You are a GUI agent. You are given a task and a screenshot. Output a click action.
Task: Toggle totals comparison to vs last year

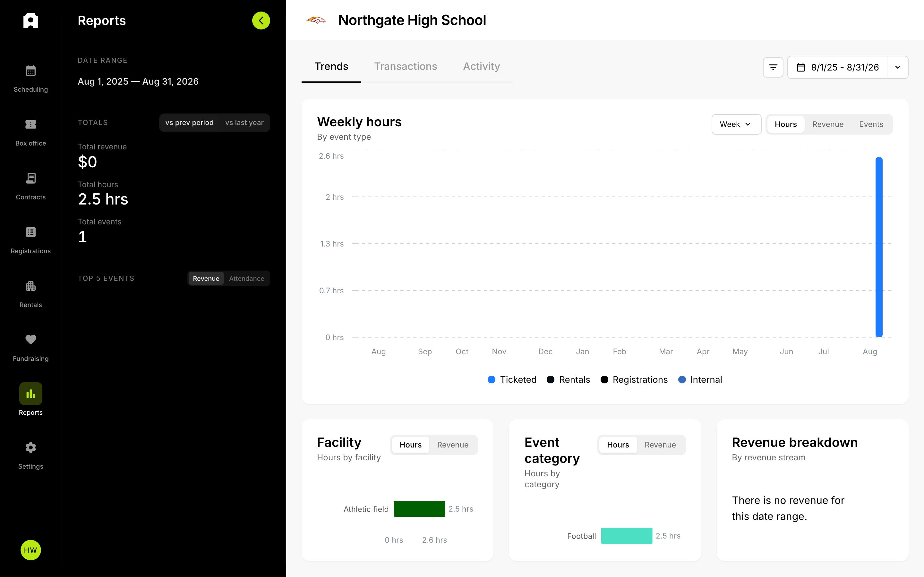click(244, 122)
